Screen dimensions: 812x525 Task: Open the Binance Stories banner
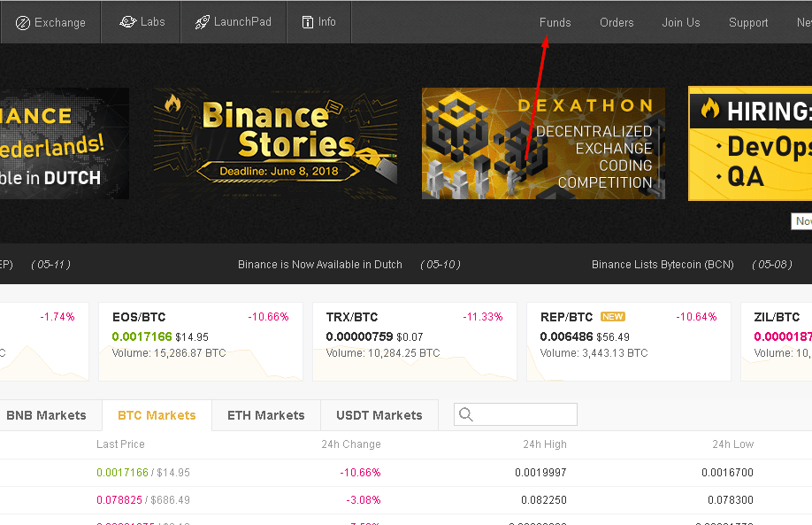tap(275, 143)
